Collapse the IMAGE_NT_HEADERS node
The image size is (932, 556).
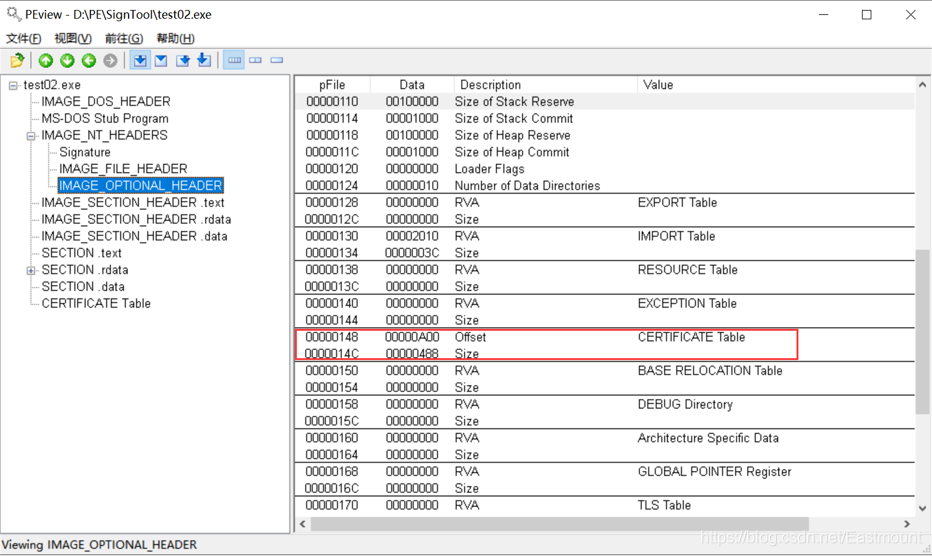(31, 136)
